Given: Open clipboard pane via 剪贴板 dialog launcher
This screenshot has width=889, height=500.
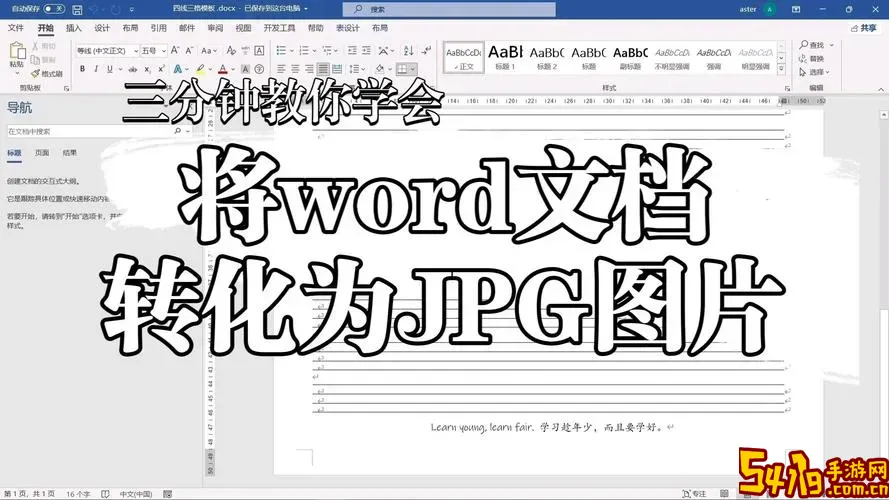Looking at the screenshot, I should [x=66, y=88].
